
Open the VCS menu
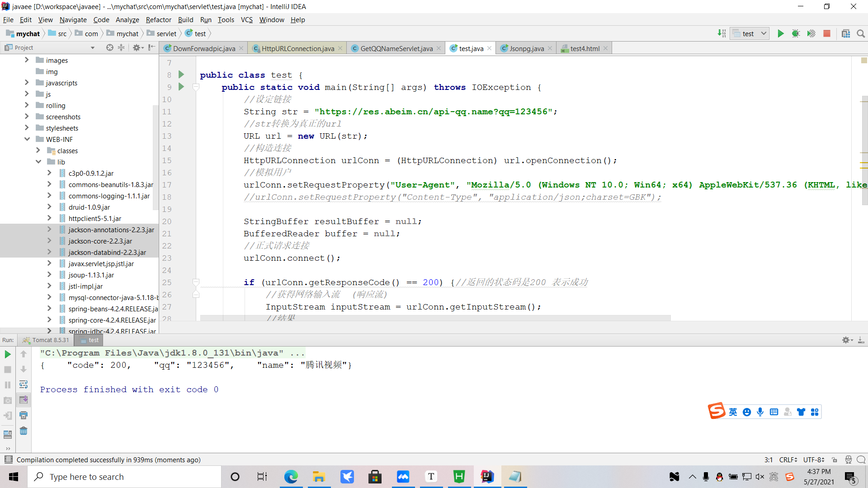246,19
